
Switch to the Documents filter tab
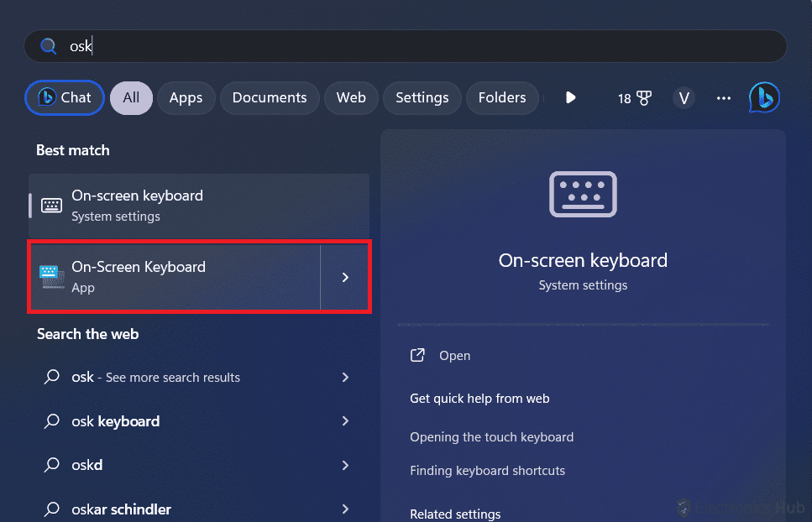tap(270, 98)
